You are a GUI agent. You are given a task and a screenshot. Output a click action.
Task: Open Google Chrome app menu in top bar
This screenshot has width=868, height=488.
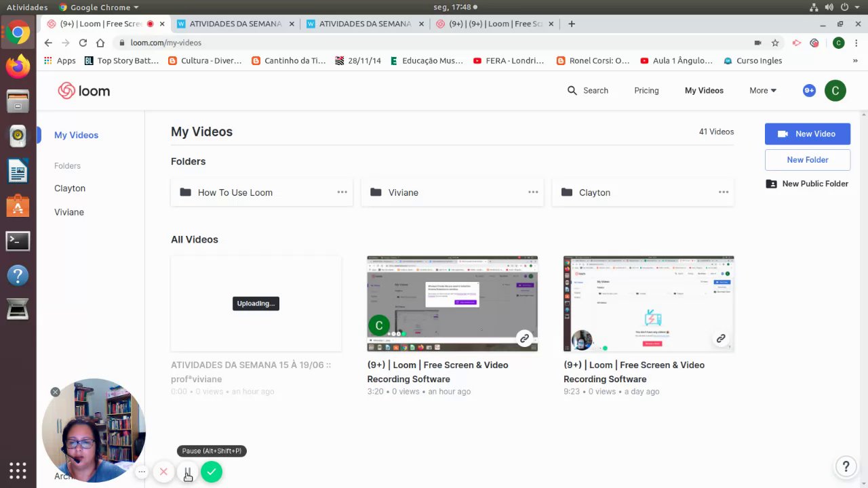99,7
